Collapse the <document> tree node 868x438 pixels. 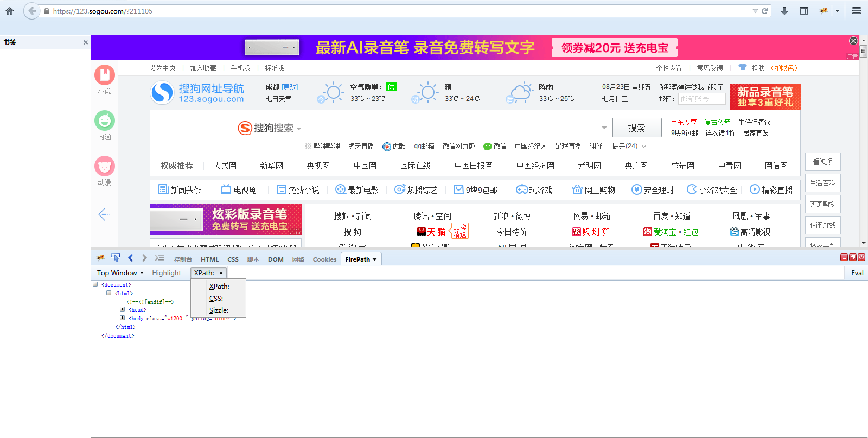[x=95, y=284]
